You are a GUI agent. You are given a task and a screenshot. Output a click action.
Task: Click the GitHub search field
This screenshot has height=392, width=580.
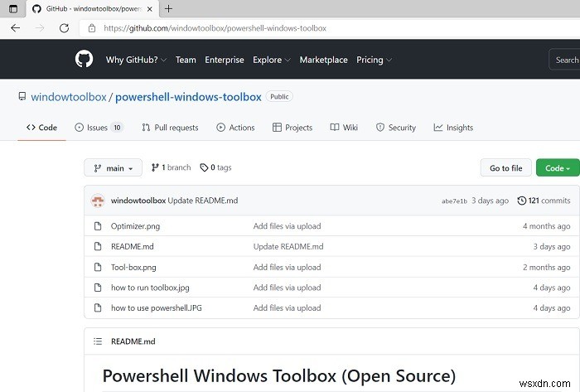pos(566,60)
